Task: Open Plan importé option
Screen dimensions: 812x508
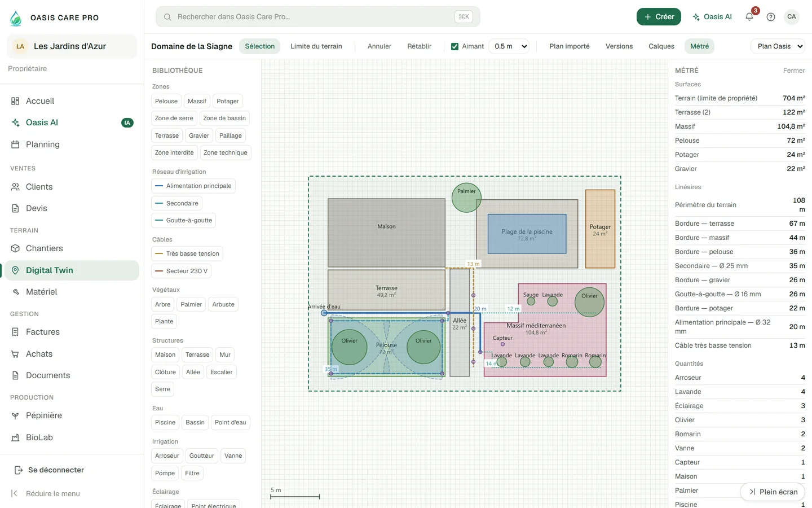Action: pyautogui.click(x=570, y=46)
